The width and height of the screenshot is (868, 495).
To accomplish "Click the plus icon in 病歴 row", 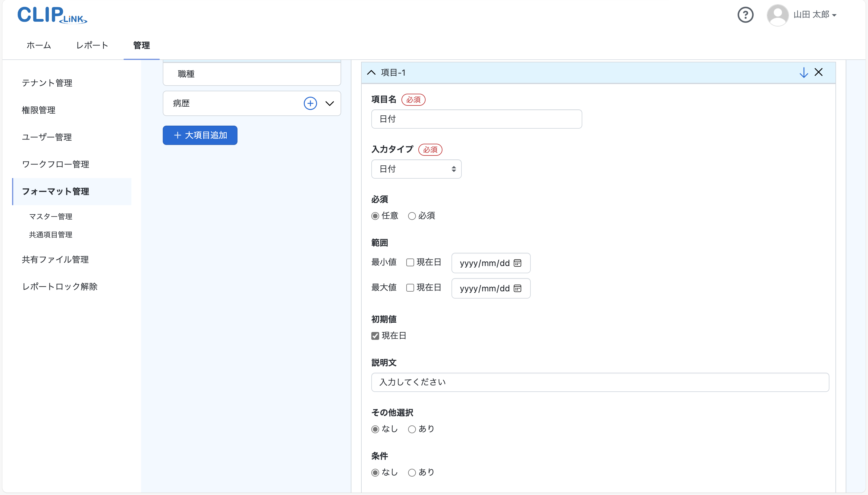I will (x=310, y=103).
